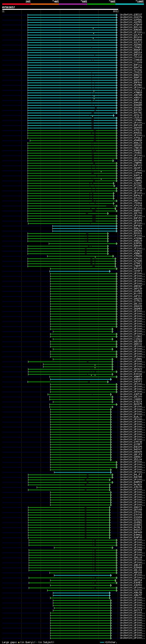
Task: Select UniRef100_Q7XSA2 label
Action: [x=131, y=70]
